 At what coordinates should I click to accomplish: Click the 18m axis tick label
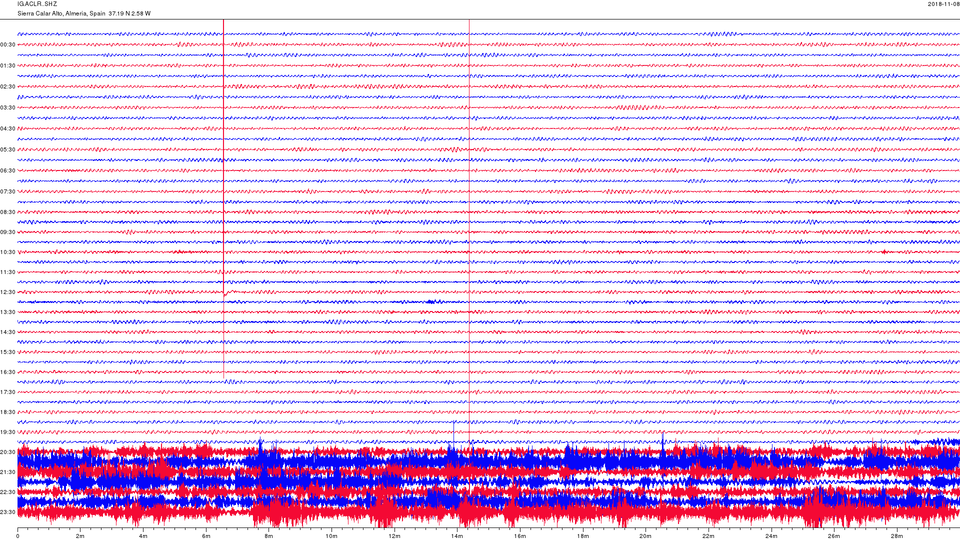click(582, 536)
